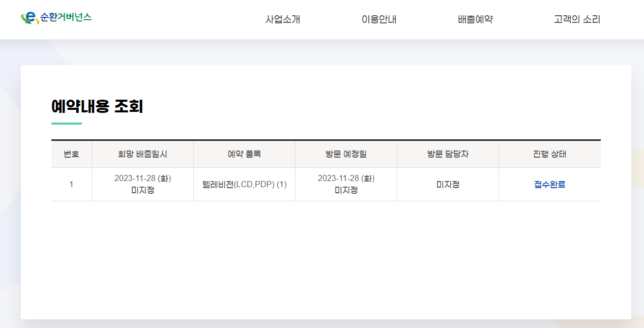Click the 방문 담당자 column header
Viewport: 644px width, 328px height.
coord(448,154)
